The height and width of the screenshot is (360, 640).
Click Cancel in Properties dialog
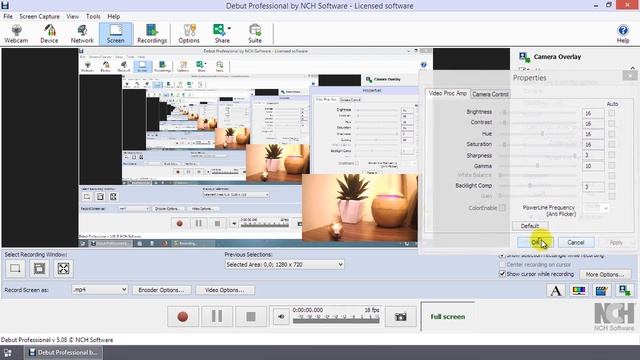tap(576, 242)
